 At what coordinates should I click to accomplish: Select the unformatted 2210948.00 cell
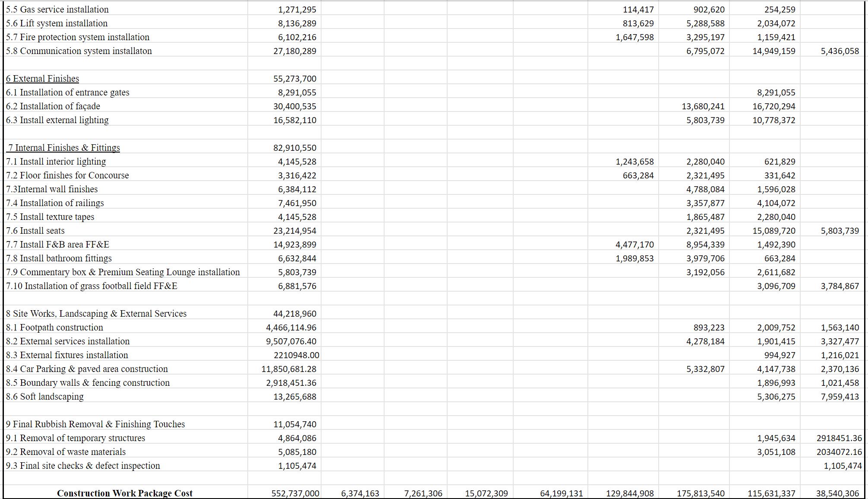[x=297, y=355]
